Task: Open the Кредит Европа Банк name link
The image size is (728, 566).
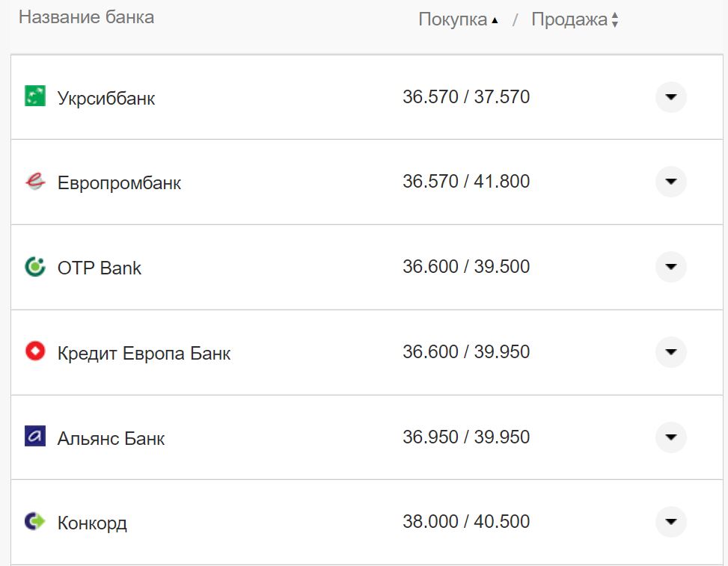Action: (144, 353)
